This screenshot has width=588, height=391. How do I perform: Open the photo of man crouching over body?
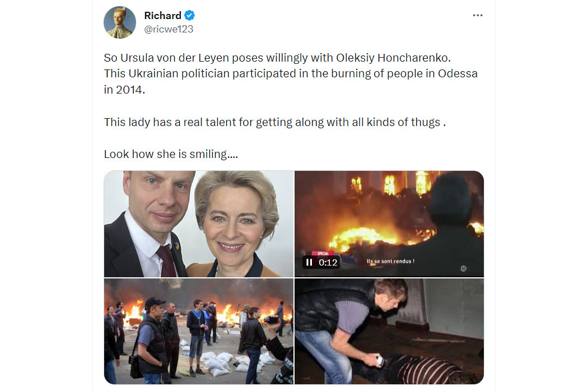pos(389,331)
